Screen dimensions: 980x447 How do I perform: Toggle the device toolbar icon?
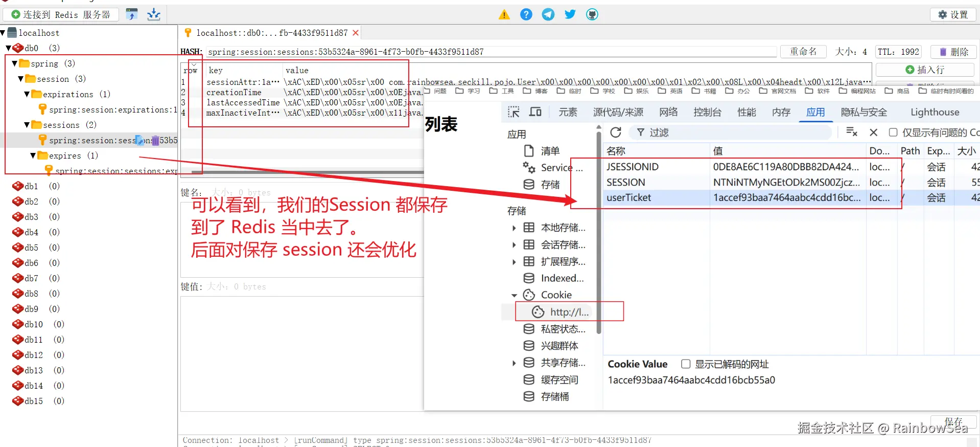[535, 112]
